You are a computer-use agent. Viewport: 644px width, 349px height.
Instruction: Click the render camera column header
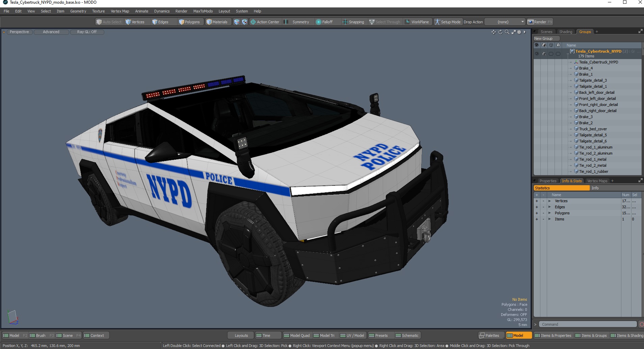click(x=544, y=45)
